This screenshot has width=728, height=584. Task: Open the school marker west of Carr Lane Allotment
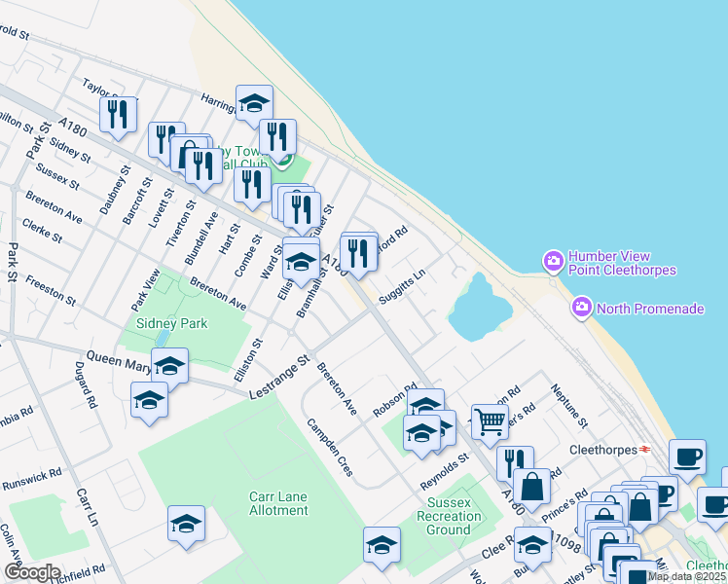(186, 524)
